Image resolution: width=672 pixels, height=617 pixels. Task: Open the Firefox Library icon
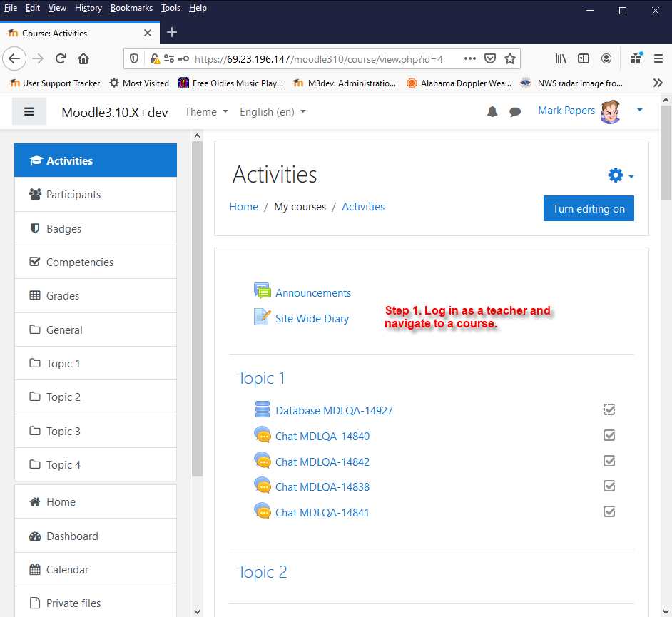[x=561, y=58]
